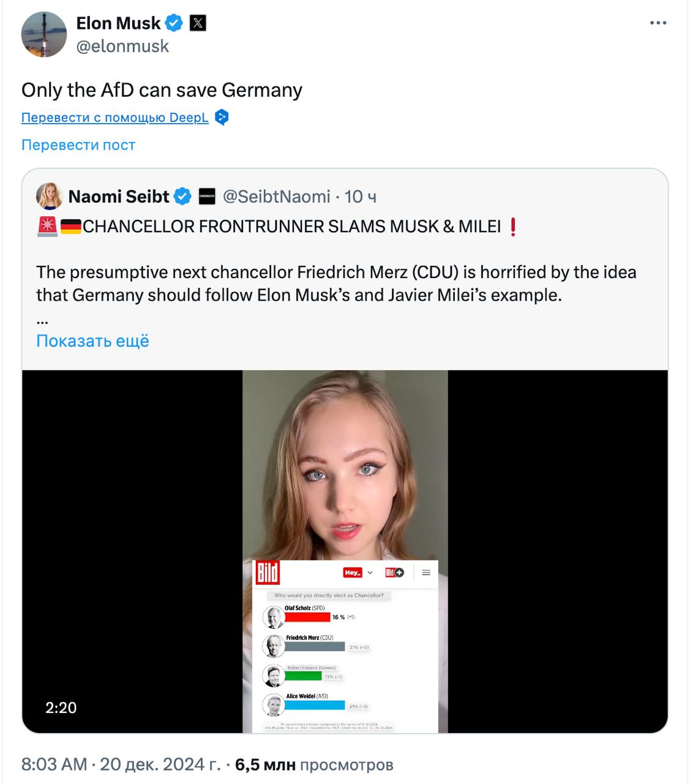Click the @elonmusk handle
The image size is (690, 784).
click(122, 47)
